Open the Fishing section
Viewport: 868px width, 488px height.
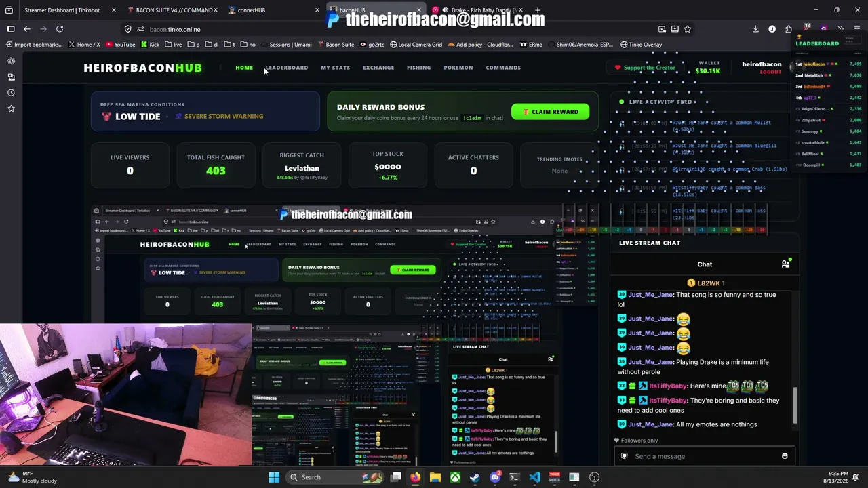click(419, 68)
